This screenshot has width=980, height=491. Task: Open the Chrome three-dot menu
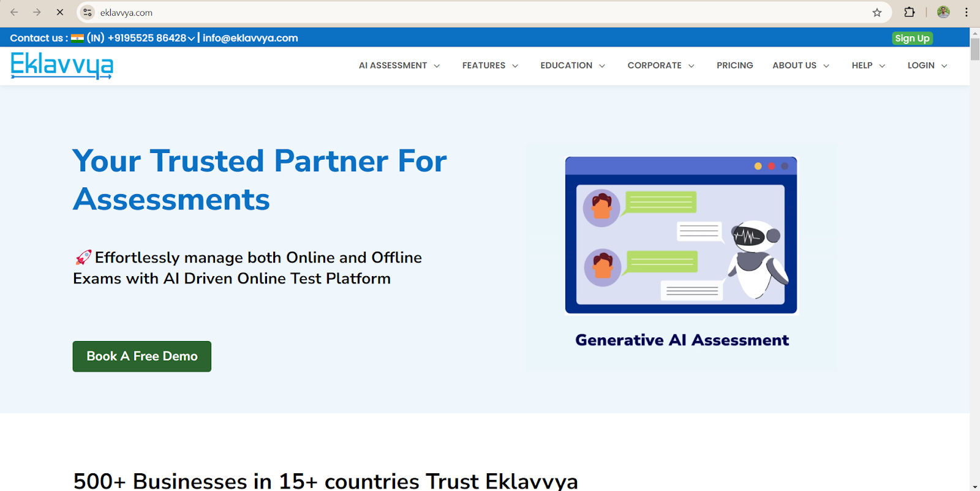967,12
